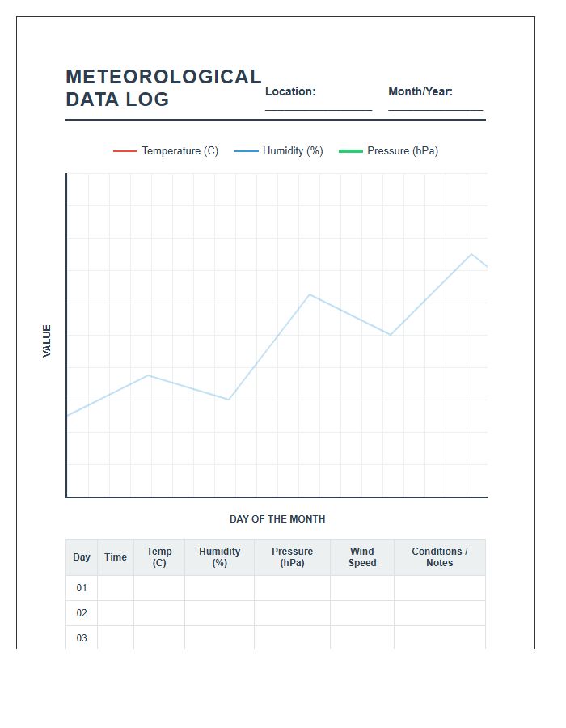Click the DAY OF THE MONTH axis label

tap(277, 519)
